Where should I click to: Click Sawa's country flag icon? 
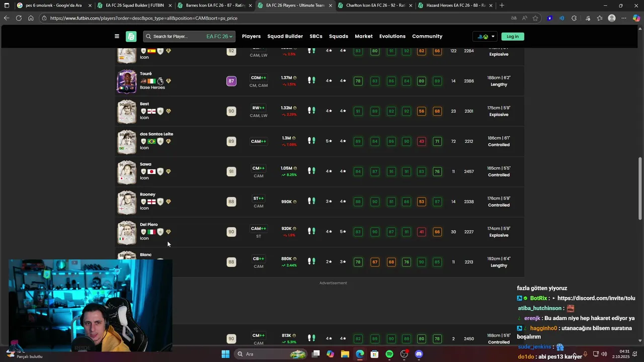(151, 171)
